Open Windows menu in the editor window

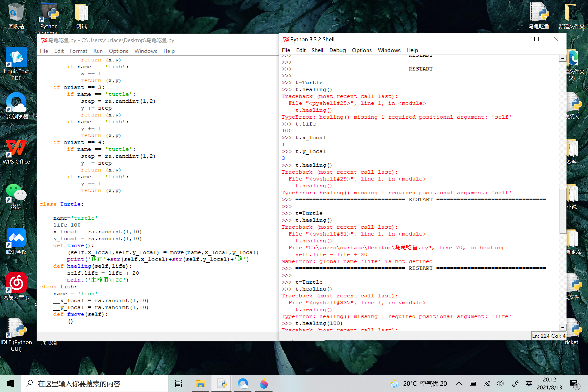(x=146, y=51)
